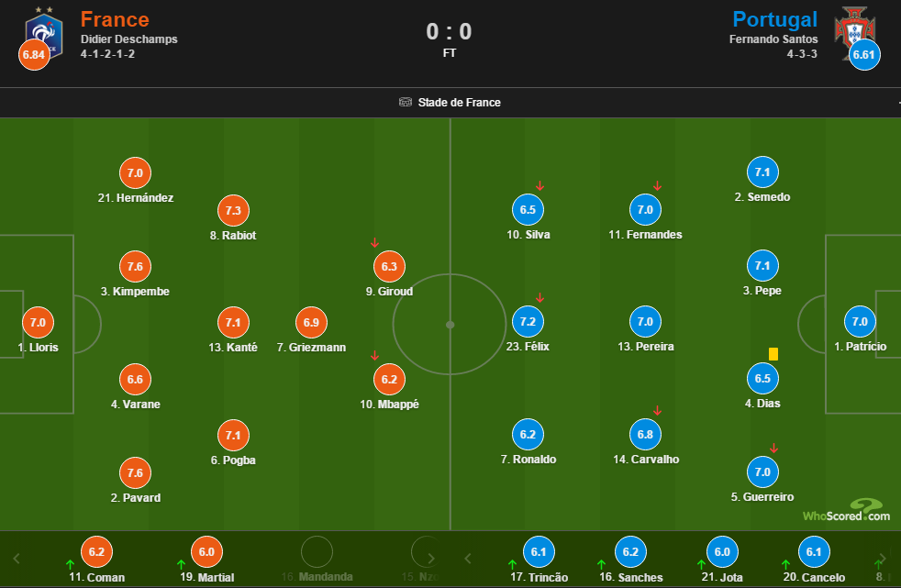901x588 pixels.
Task: Open the France team name link
Action: point(115,19)
